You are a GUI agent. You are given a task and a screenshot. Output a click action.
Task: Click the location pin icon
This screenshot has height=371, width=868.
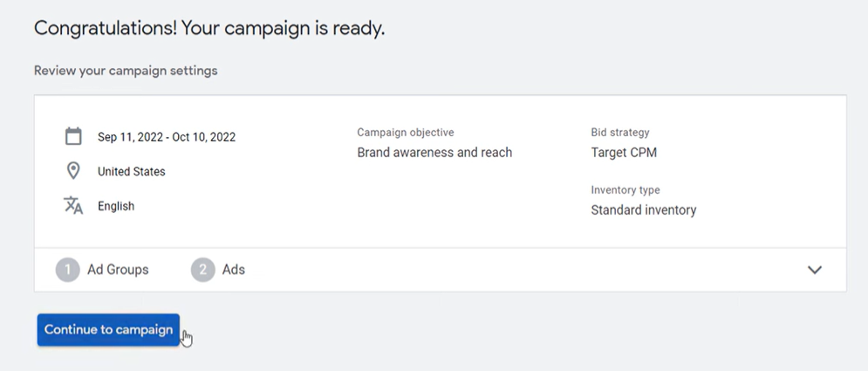[73, 171]
